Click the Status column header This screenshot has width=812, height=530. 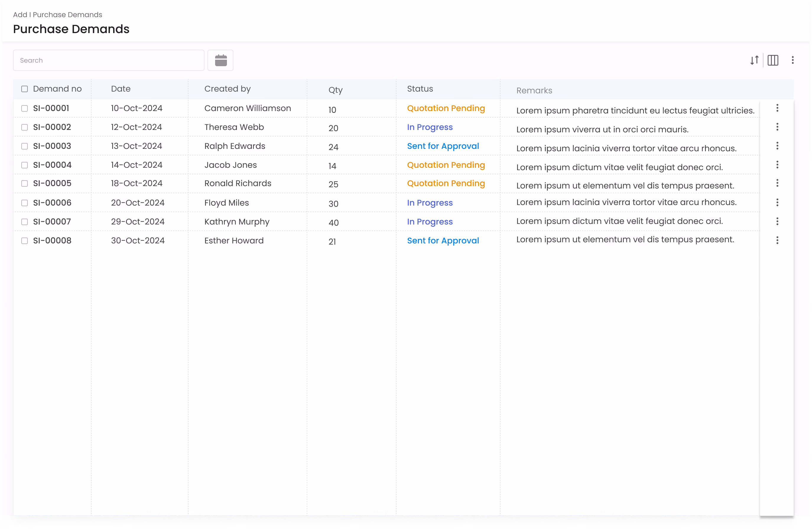click(420, 89)
